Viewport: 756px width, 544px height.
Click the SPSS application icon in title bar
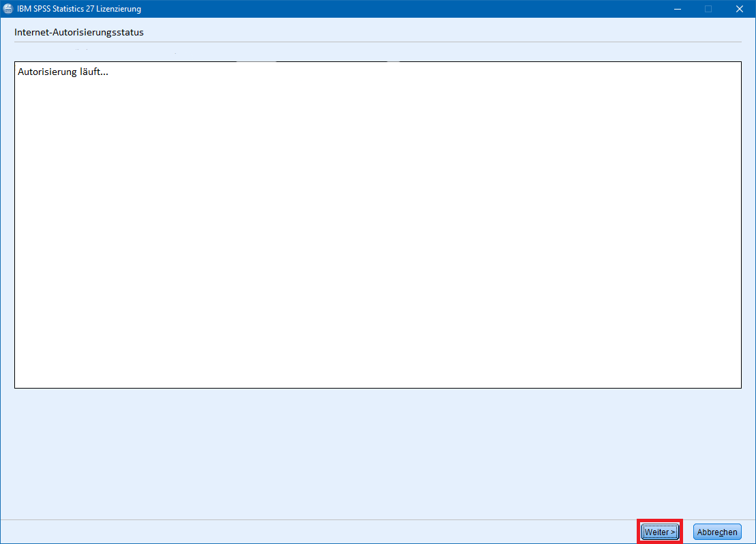[x=8, y=9]
